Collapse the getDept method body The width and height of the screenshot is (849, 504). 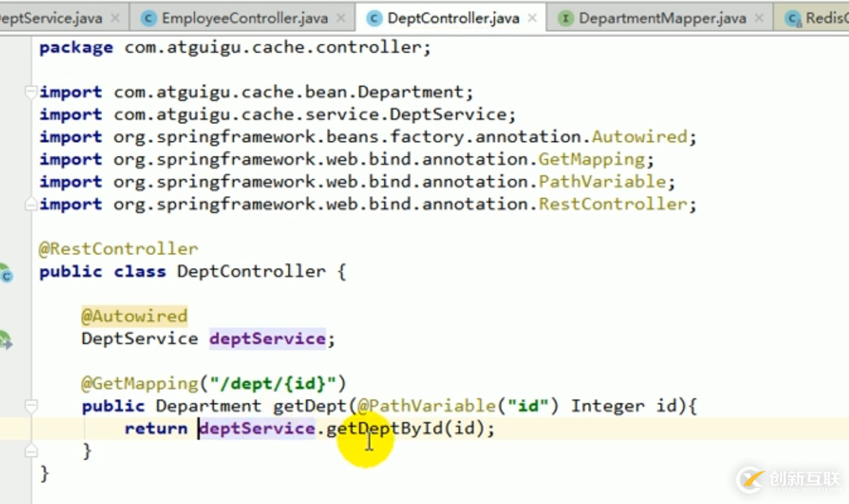pos(31,407)
